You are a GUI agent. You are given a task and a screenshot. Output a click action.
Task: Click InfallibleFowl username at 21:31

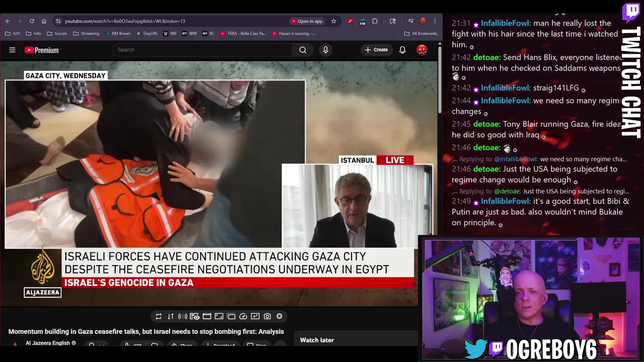click(506, 23)
